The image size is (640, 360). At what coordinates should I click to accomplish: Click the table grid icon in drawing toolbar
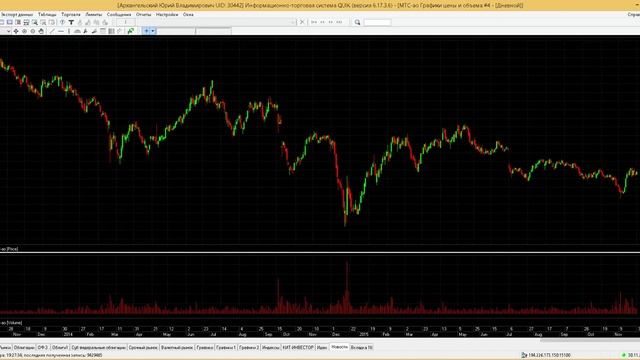(111, 31)
